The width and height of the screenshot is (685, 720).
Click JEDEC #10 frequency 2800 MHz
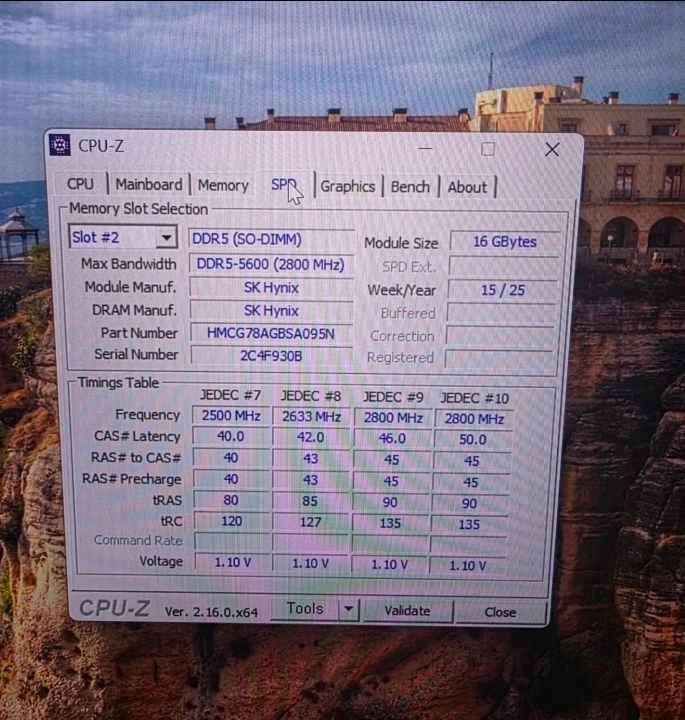[x=474, y=419]
